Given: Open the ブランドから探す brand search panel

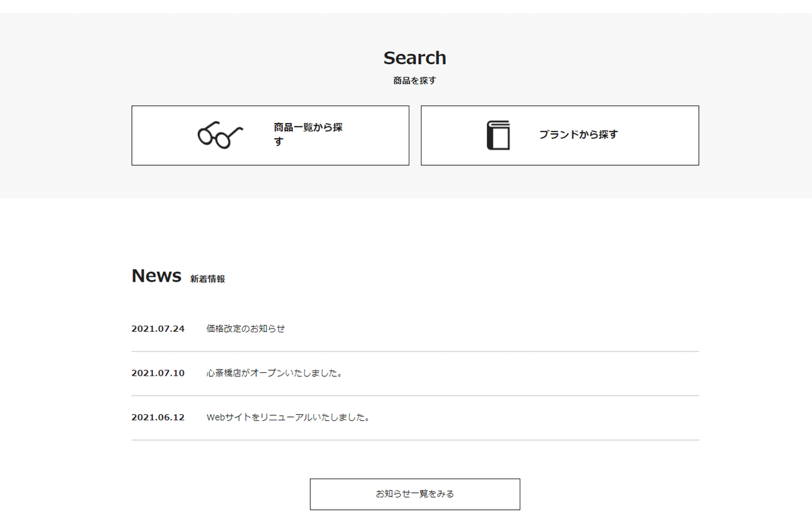Looking at the screenshot, I should pyautogui.click(x=560, y=135).
